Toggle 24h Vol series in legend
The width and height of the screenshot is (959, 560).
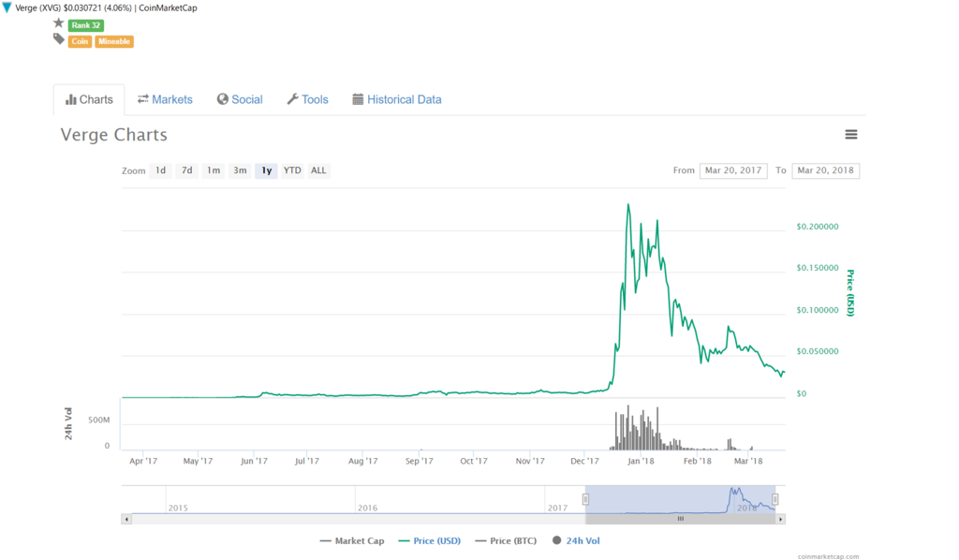[x=576, y=541]
